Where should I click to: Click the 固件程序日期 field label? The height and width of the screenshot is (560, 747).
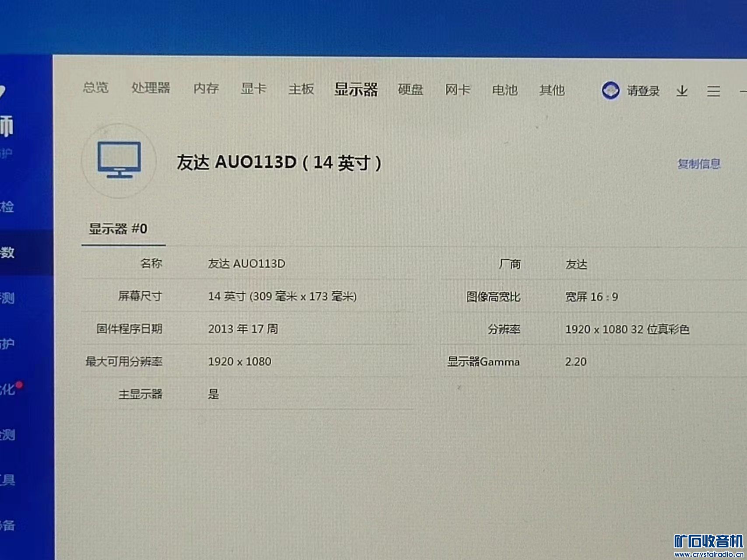point(130,329)
